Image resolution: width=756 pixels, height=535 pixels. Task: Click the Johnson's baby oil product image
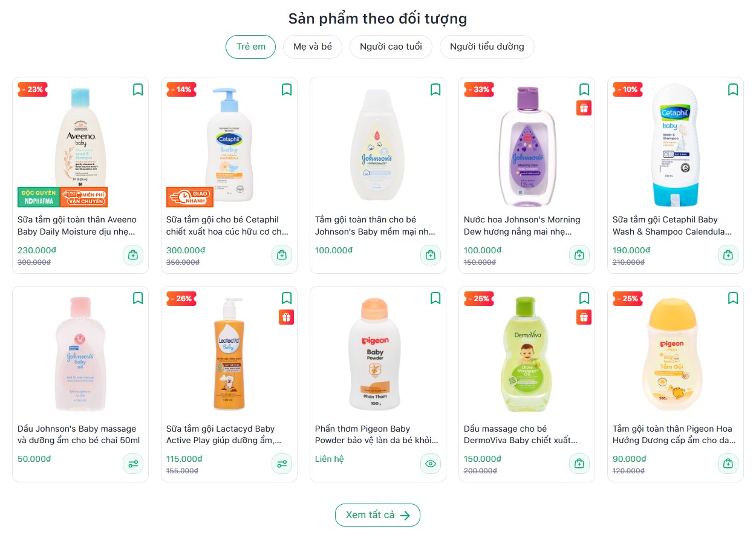80,354
